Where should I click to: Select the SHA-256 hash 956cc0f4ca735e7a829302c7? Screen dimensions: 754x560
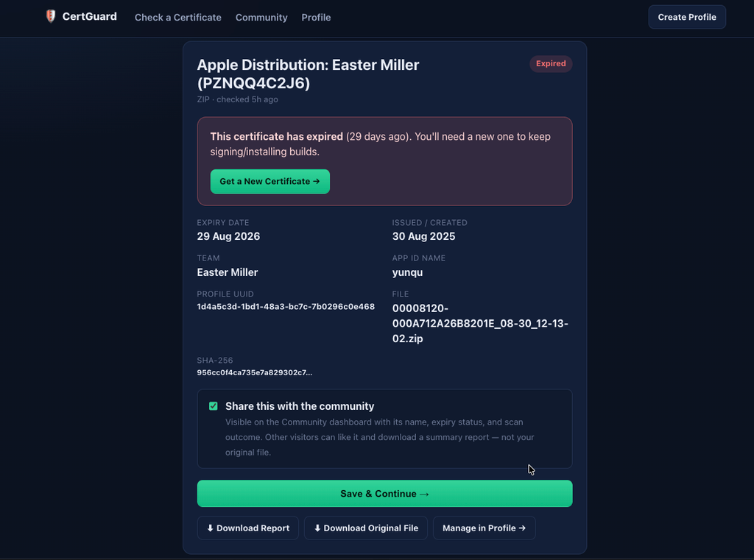(254, 372)
